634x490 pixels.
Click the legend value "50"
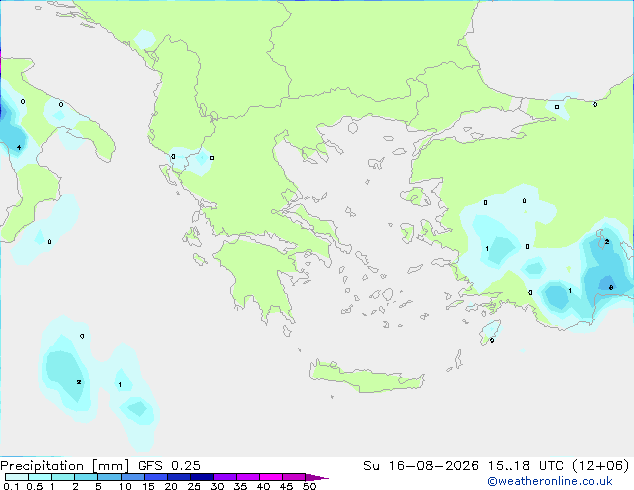pos(309,486)
